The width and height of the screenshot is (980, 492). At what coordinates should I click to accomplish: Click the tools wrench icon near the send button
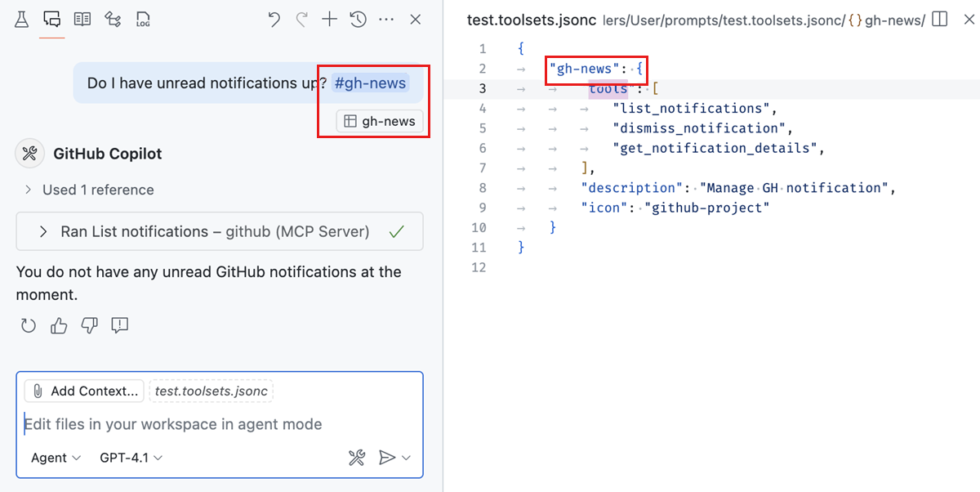[357, 458]
